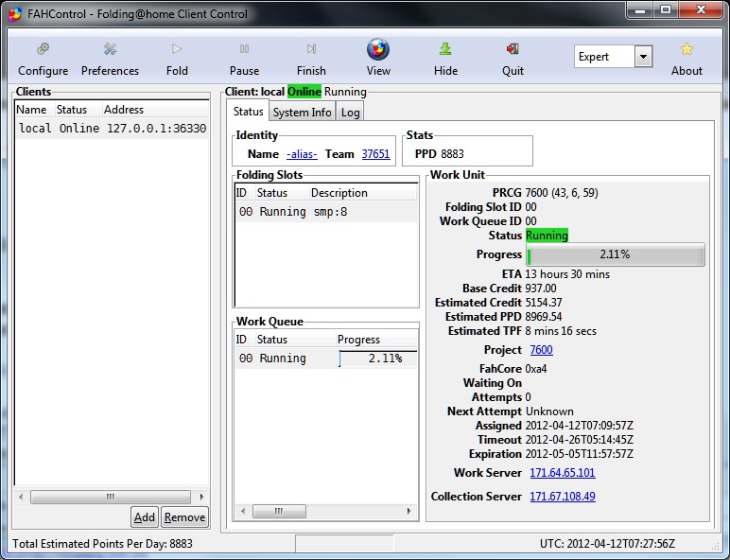
Task: Open the About star icon
Action: coord(687,49)
